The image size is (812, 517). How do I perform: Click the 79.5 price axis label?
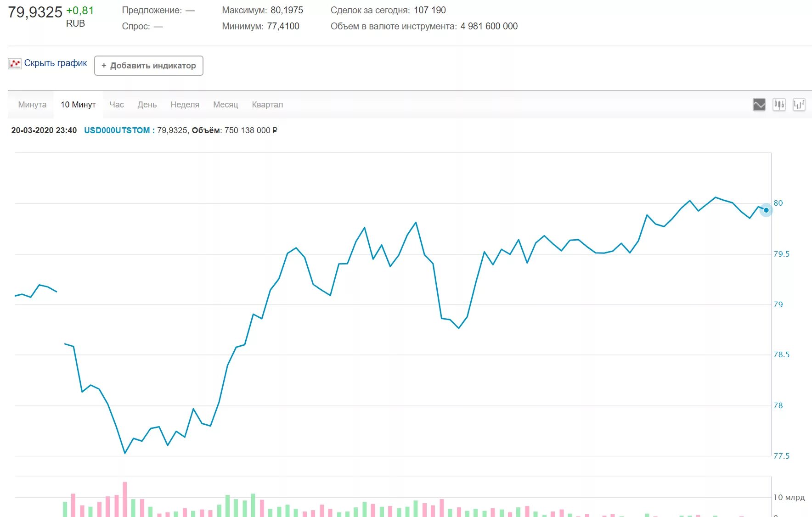781,254
